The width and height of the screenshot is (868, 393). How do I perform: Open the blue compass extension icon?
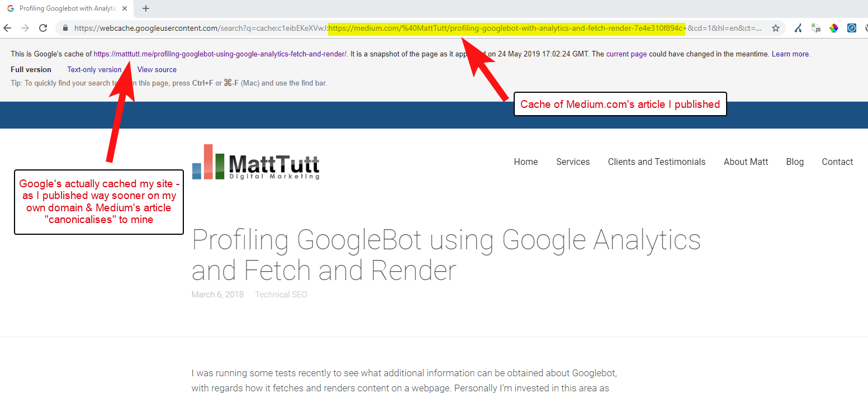(852, 28)
